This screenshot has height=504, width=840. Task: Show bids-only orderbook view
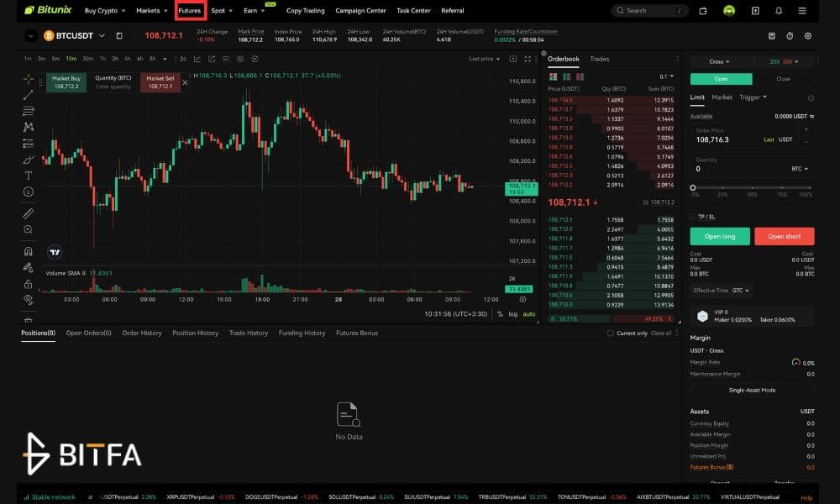click(x=566, y=76)
